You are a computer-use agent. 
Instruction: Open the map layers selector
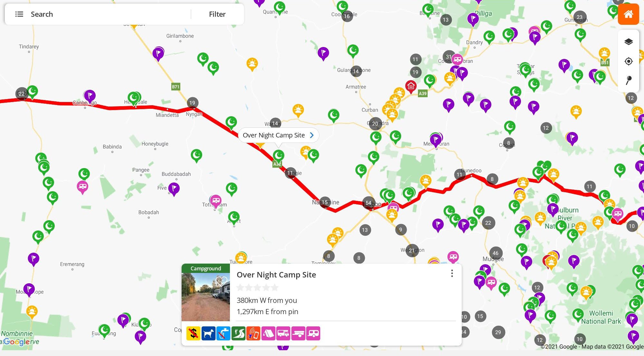(628, 41)
